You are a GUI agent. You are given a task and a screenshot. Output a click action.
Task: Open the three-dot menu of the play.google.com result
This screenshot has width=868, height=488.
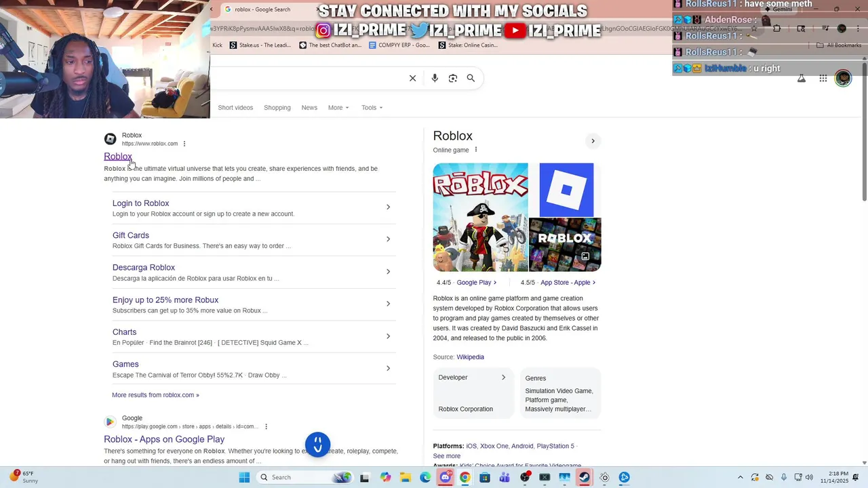pyautogui.click(x=266, y=426)
